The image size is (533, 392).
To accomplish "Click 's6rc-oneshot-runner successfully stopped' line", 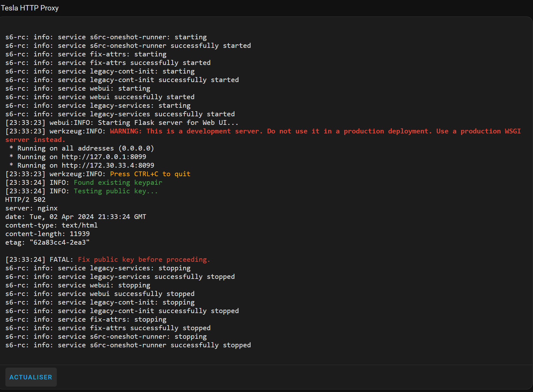I will click(x=128, y=345).
